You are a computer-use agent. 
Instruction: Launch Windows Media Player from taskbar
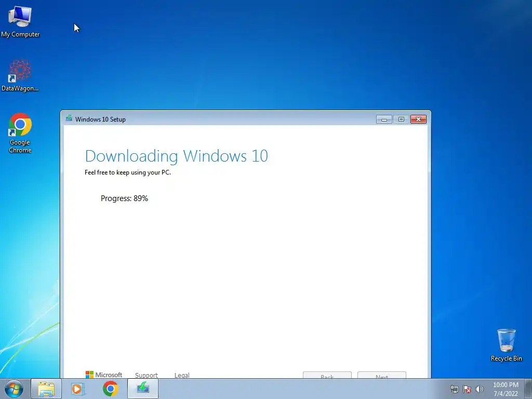coord(78,389)
